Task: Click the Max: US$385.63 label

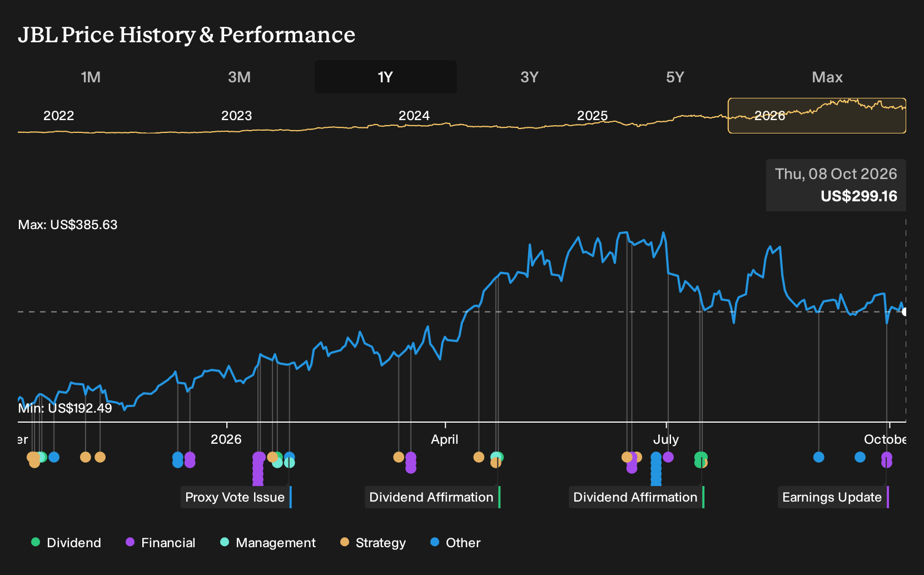Action: 68,225
